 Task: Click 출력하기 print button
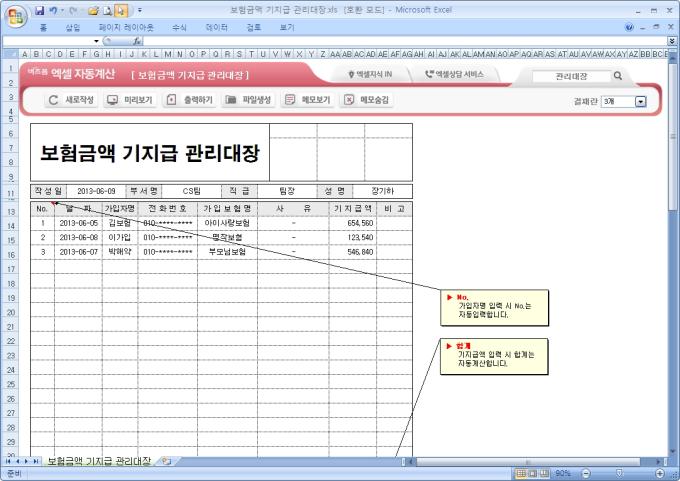pyautogui.click(x=189, y=100)
